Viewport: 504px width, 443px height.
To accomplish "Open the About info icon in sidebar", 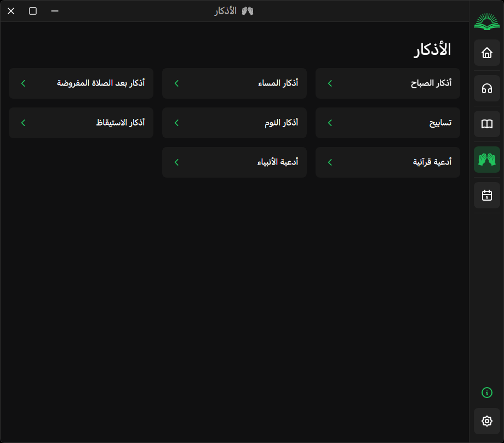I will 486,393.
